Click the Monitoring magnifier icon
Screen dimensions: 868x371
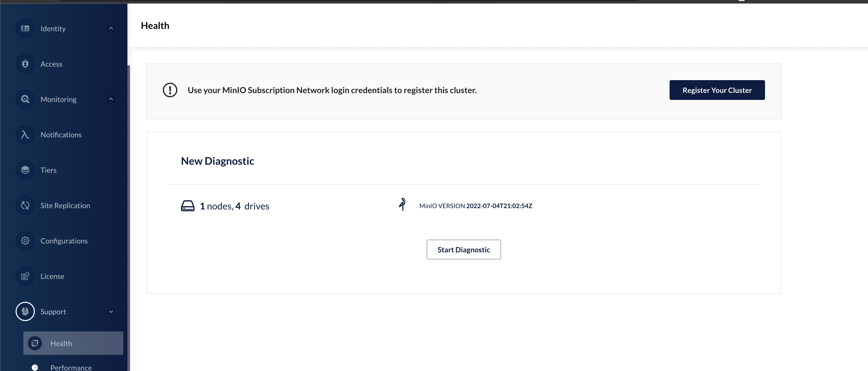[25, 99]
